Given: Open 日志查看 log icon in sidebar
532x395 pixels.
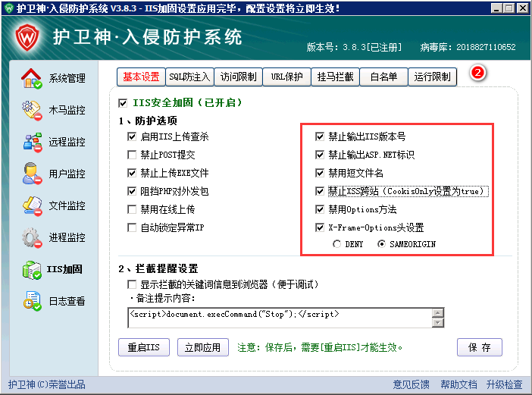Looking at the screenshot, I should [x=33, y=301].
